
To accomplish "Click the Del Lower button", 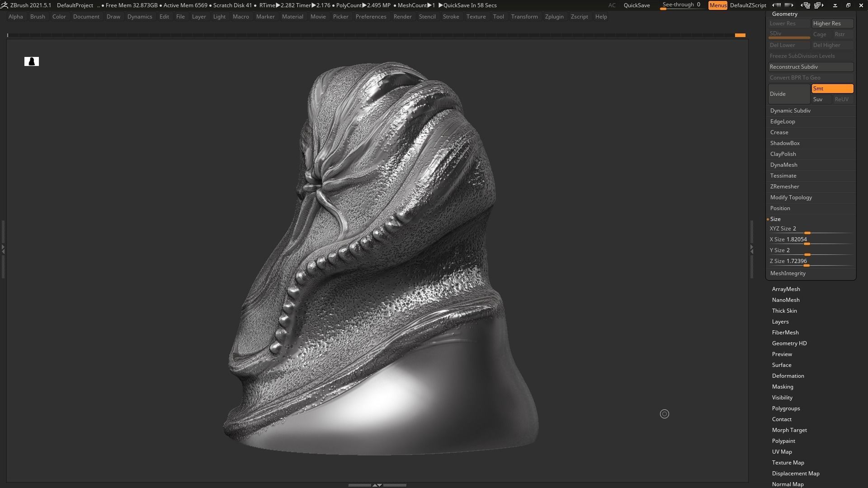I will pyautogui.click(x=789, y=45).
